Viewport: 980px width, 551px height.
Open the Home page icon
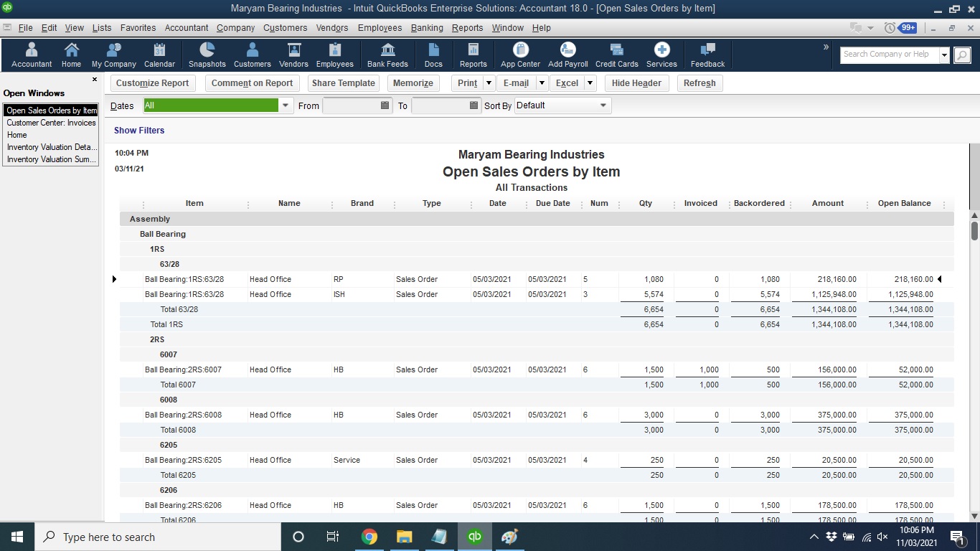[x=70, y=54]
